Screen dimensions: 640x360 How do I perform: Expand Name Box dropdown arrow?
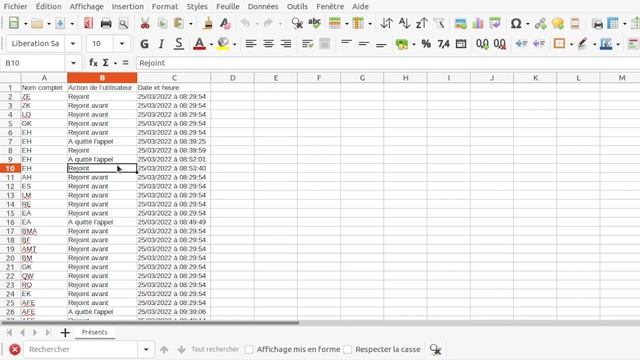coord(73,63)
